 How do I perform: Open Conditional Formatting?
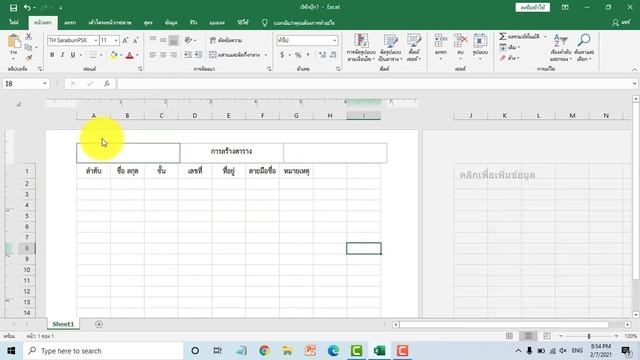pos(361,48)
